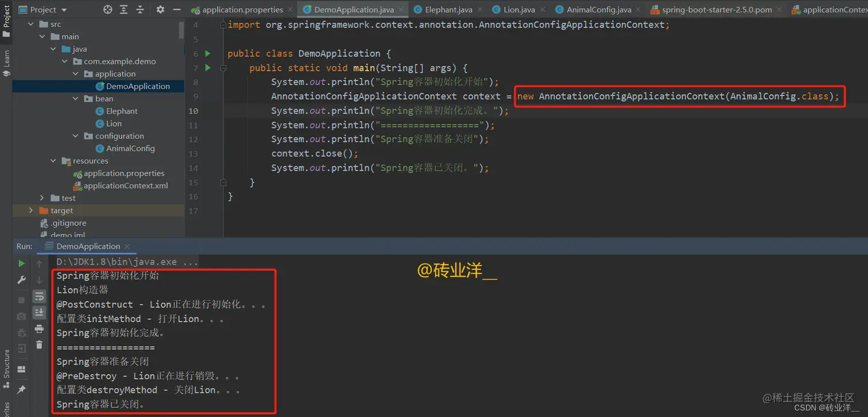This screenshot has height=417, width=868.
Task: Click Expand All in Project panel
Action: pyautogui.click(x=124, y=10)
